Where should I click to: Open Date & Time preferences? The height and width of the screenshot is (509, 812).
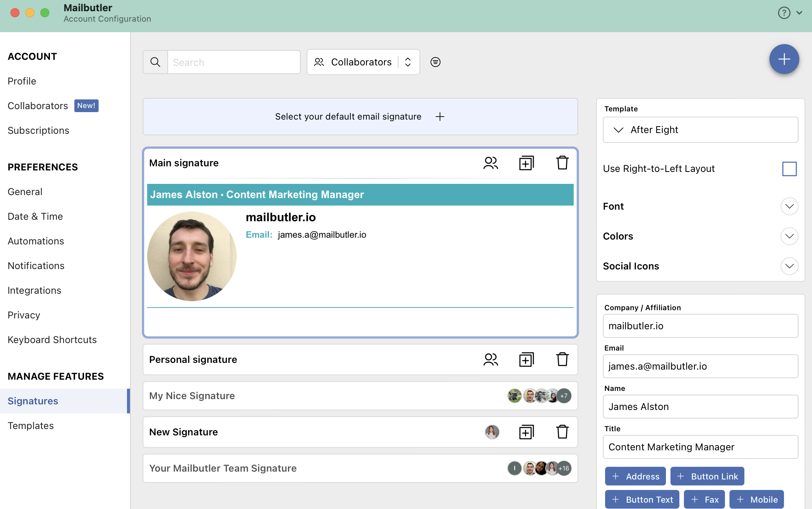point(35,216)
